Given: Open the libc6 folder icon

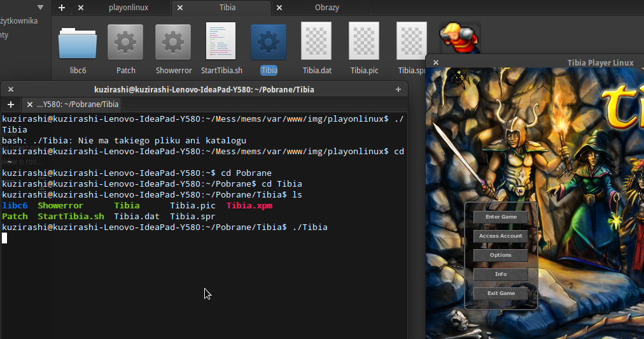Looking at the screenshot, I should click(78, 43).
